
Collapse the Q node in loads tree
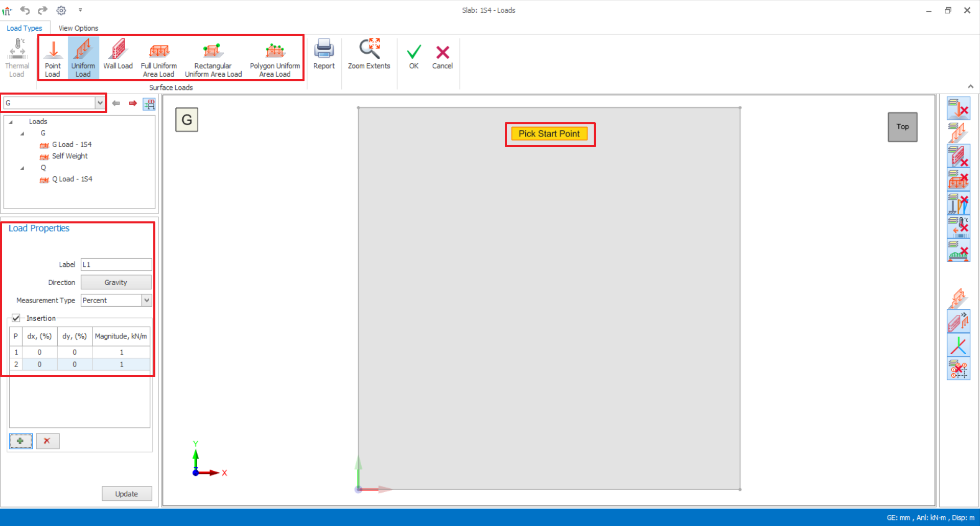click(x=22, y=168)
